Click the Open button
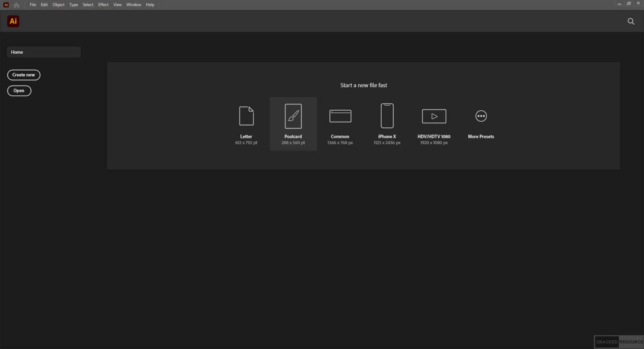The height and width of the screenshot is (349, 644). [x=19, y=91]
